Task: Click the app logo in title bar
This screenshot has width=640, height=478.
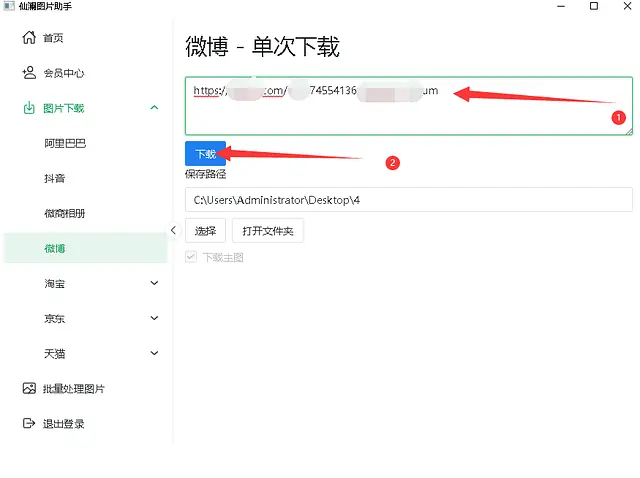Action: pos(9,6)
